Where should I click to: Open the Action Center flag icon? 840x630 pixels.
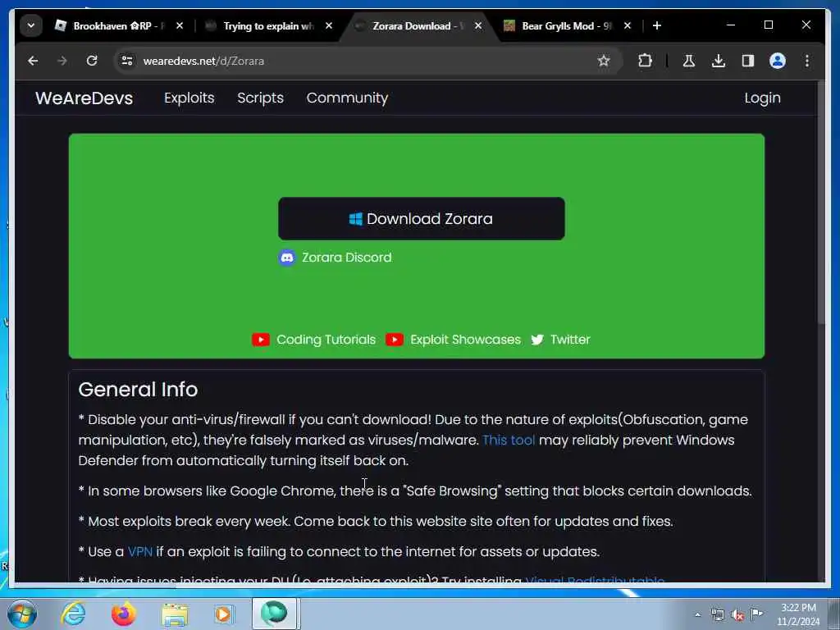coord(757,614)
